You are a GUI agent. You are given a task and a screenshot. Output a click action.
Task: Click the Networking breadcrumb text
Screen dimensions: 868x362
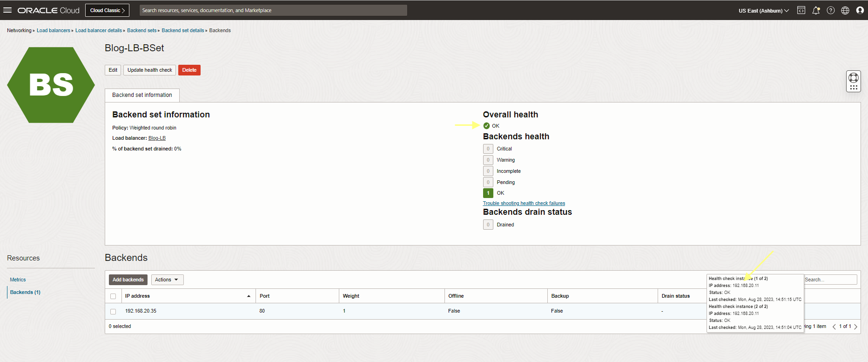(19, 30)
